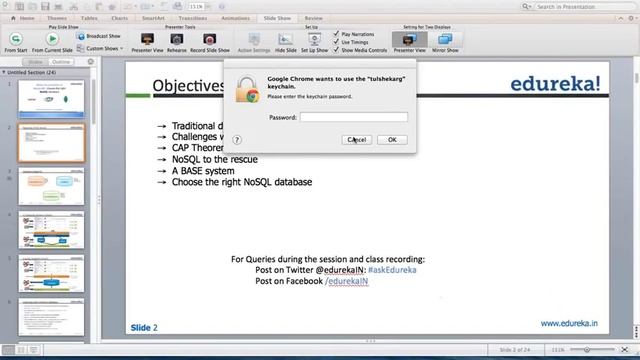This screenshot has height=360, width=640.
Task: Click the 'NoSQL to the rescue' bullet text
Action: [215, 160]
